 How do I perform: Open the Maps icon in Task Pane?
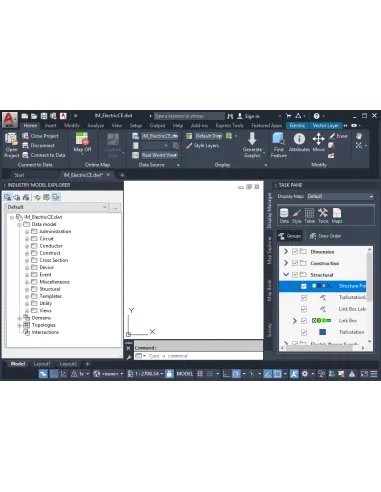(x=337, y=216)
